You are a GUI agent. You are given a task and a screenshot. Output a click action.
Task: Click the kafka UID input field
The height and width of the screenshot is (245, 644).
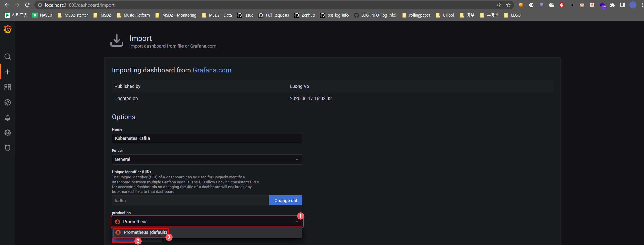point(190,200)
